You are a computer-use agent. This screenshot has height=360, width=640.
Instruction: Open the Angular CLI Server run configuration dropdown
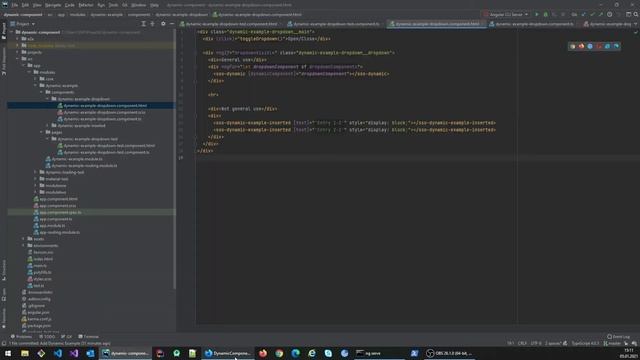pos(506,14)
